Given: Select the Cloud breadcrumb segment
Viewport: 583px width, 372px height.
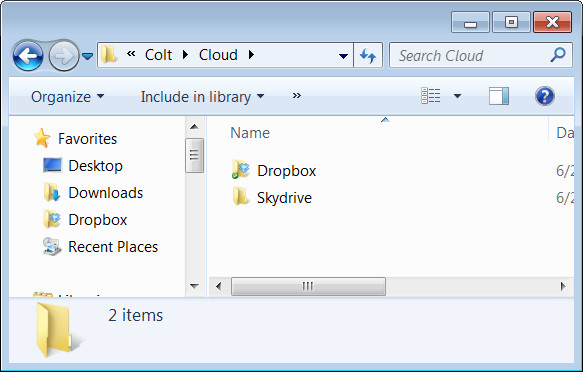Looking at the screenshot, I should pos(218,55).
